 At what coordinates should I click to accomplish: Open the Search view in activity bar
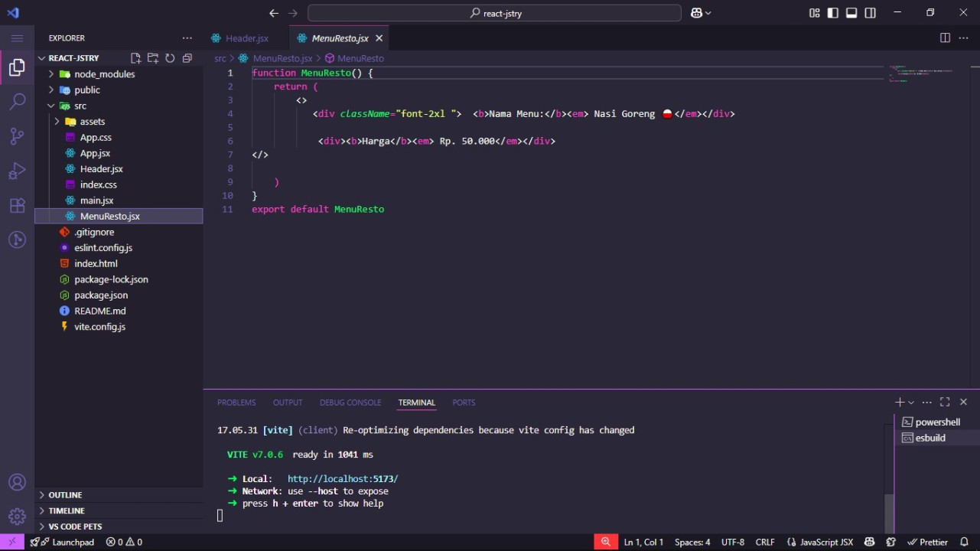click(17, 102)
